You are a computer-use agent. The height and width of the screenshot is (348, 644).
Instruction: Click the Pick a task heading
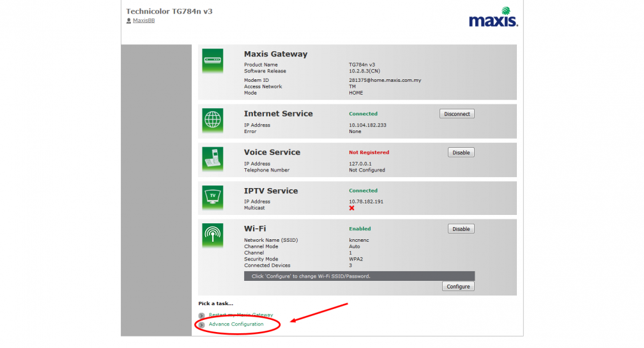pyautogui.click(x=216, y=304)
